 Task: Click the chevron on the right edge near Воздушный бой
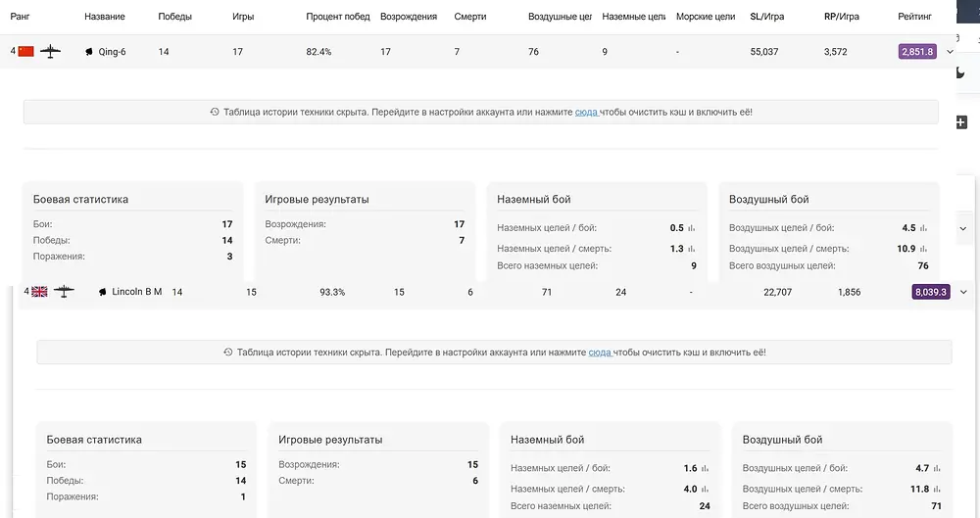[963, 229]
